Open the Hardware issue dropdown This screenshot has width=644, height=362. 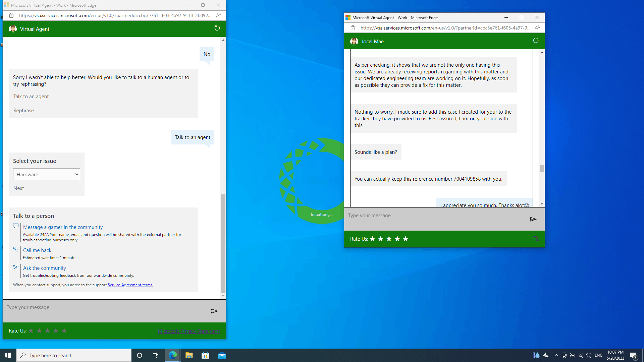(x=47, y=174)
